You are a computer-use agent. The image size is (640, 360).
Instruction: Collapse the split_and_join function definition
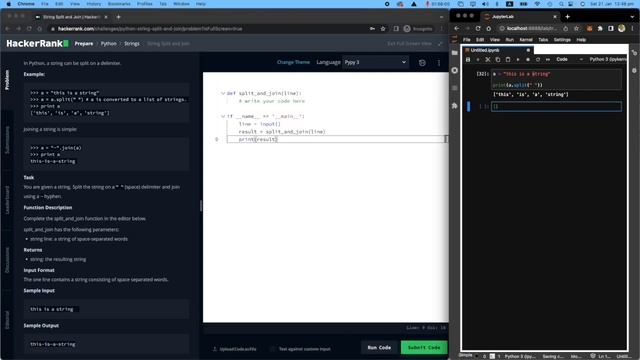click(223, 93)
